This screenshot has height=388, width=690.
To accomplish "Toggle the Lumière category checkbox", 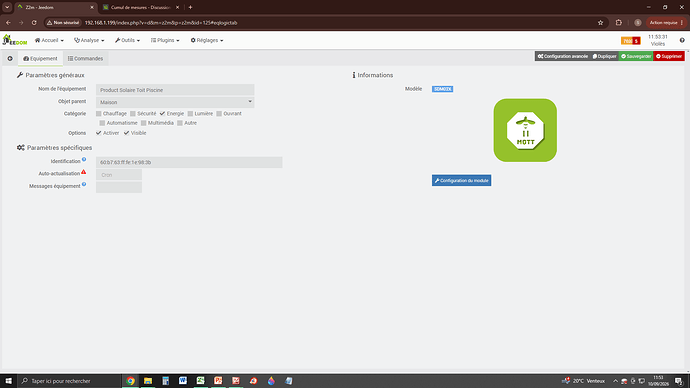I will coord(190,113).
